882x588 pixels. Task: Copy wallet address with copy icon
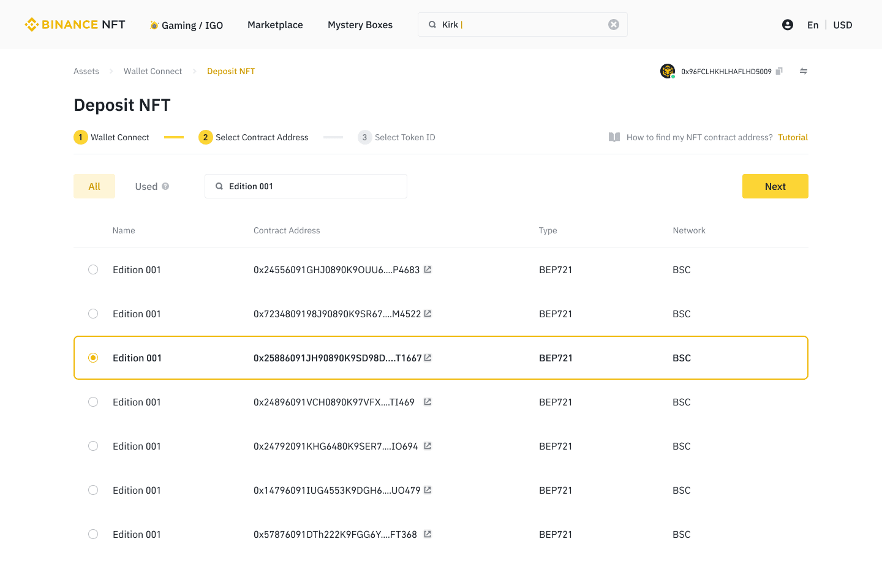[779, 71]
